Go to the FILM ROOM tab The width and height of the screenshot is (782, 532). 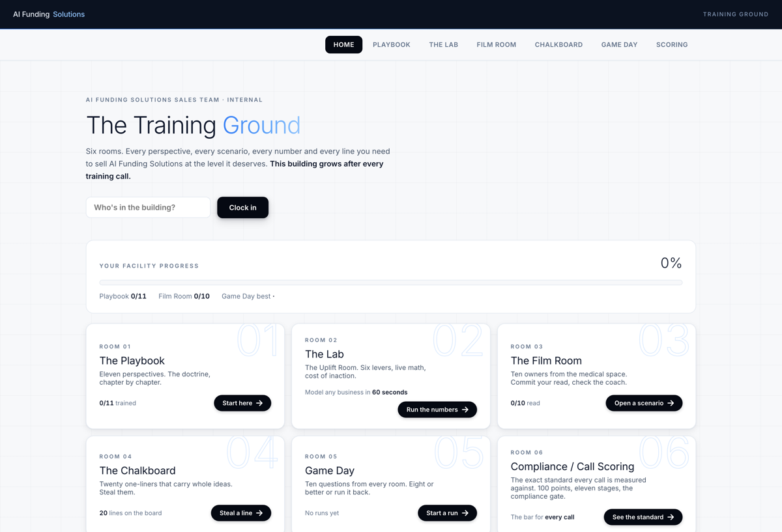496,44
